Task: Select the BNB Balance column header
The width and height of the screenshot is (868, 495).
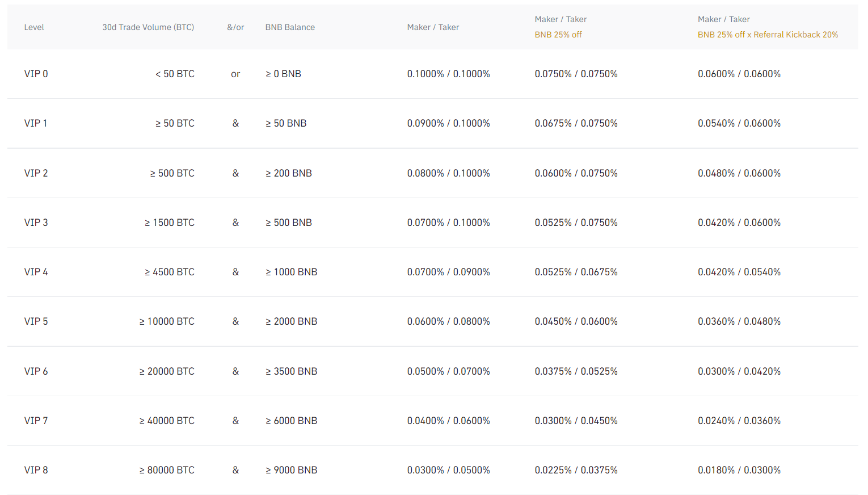Action: (290, 27)
